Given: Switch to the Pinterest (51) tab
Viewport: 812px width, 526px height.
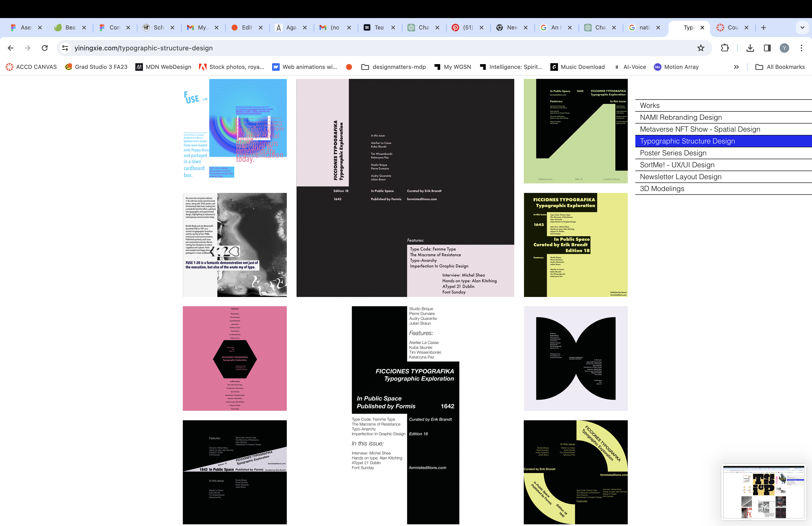Looking at the screenshot, I should click(x=464, y=28).
